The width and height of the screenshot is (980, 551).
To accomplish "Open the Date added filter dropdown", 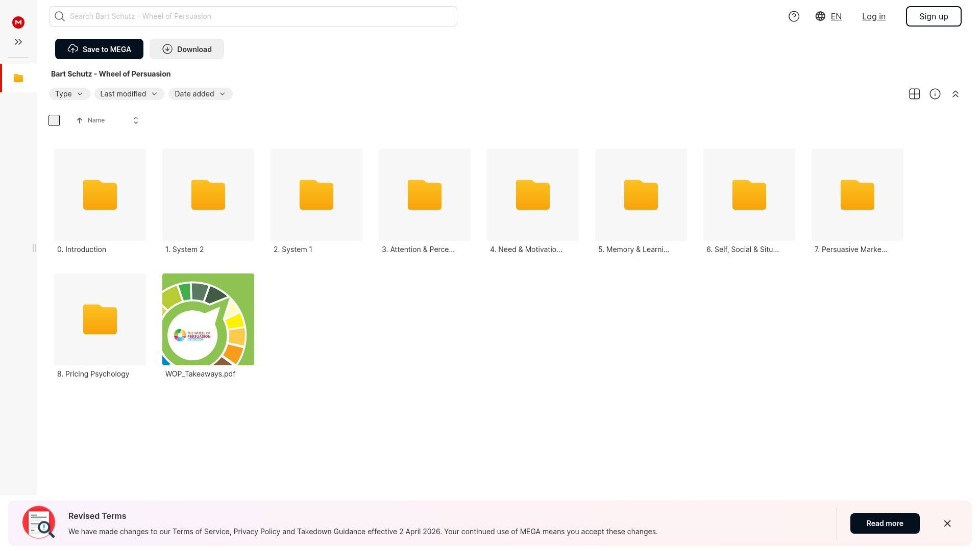I will pos(200,94).
